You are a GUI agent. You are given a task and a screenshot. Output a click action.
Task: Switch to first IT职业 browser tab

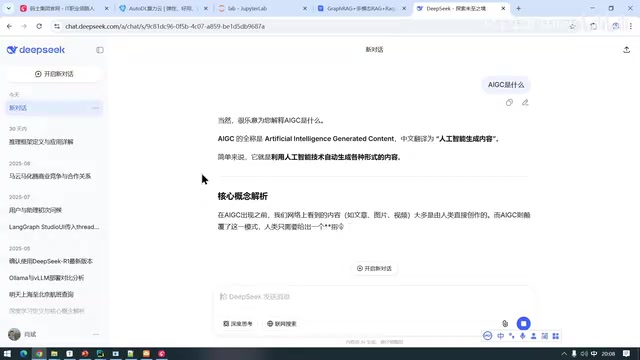tap(64, 8)
